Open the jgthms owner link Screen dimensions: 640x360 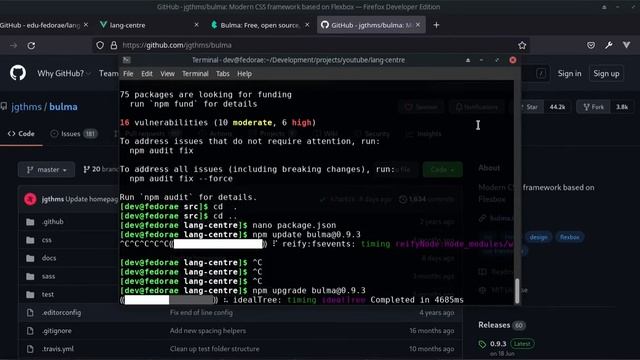point(27,107)
